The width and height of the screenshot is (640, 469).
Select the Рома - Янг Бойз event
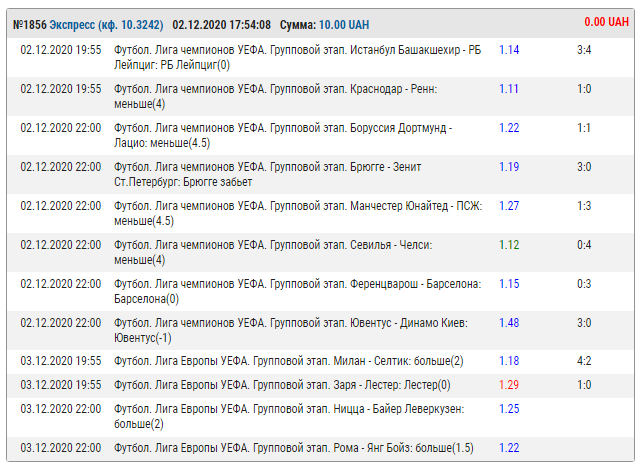[x=294, y=448]
